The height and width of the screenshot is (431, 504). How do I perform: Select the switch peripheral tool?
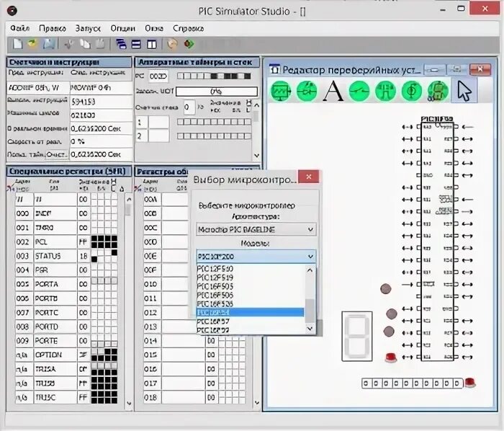(359, 91)
